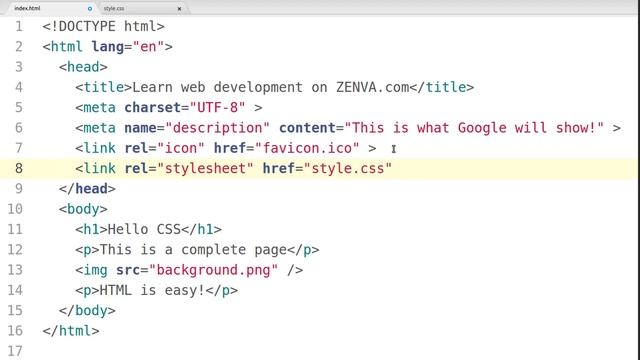Select line number 9 in the gutter
640x360 pixels.
coord(19,189)
